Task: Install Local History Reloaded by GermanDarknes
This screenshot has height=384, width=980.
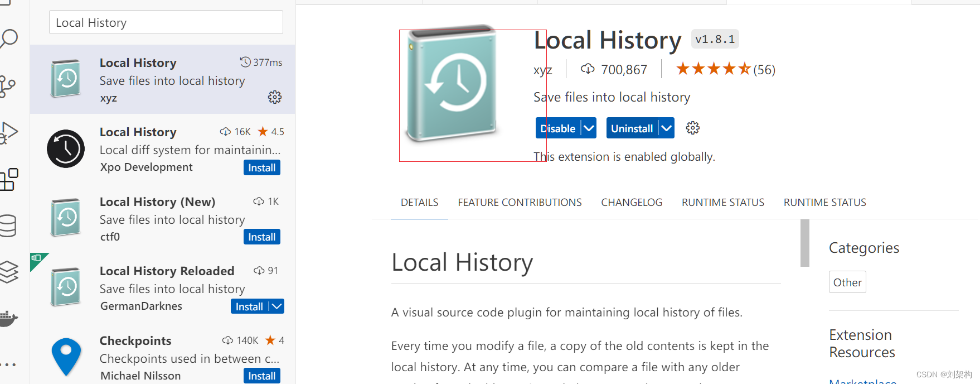Action: (x=249, y=306)
